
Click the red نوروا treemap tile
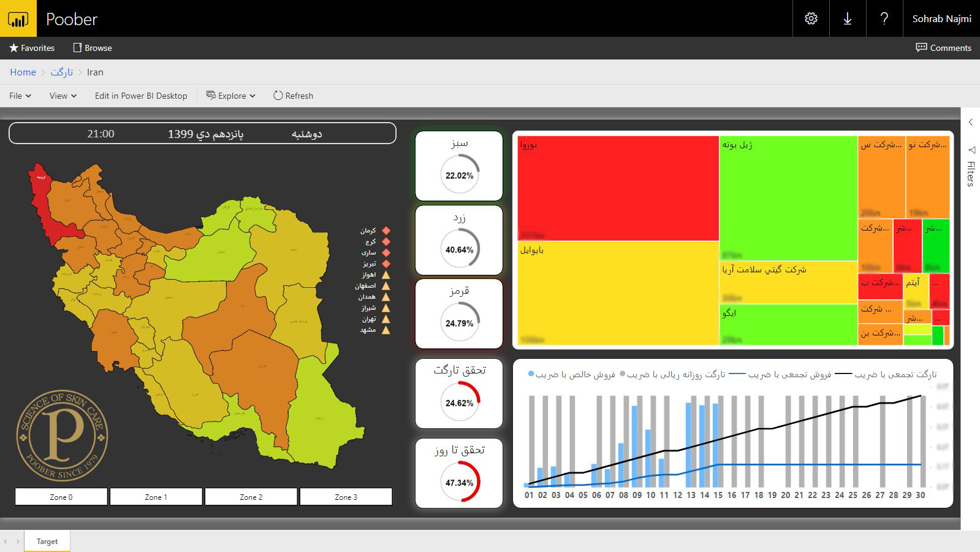click(x=618, y=188)
